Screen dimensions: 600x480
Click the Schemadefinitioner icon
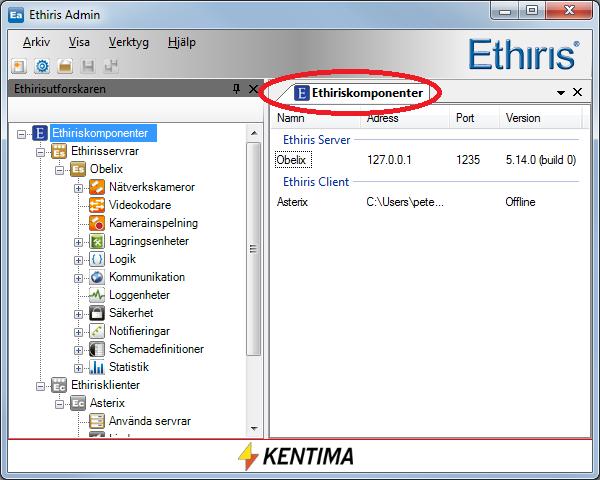[97, 349]
